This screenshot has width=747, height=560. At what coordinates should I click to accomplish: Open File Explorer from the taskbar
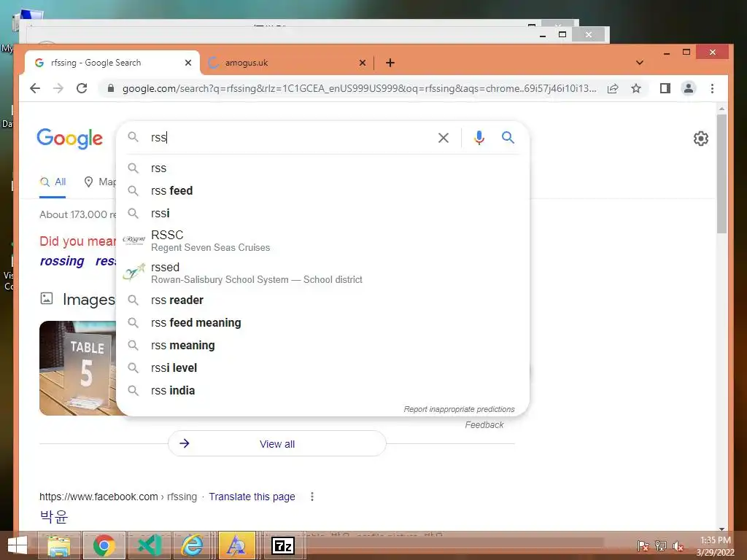(59, 545)
